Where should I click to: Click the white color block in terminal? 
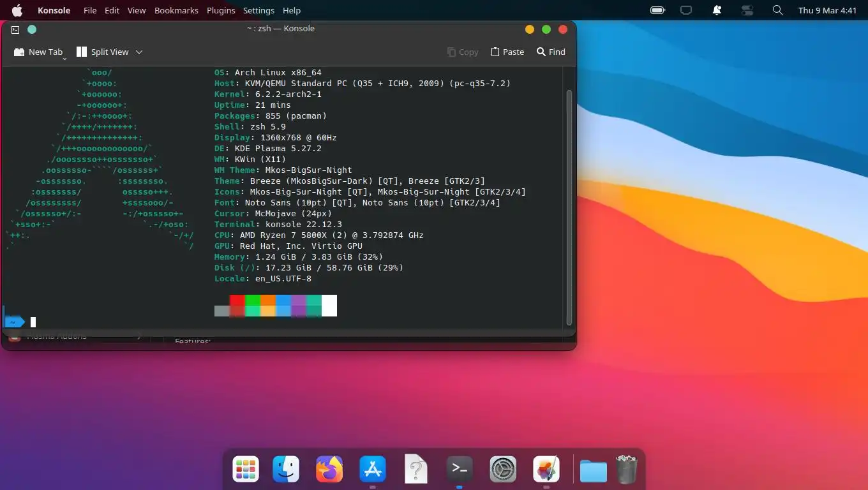coord(329,306)
